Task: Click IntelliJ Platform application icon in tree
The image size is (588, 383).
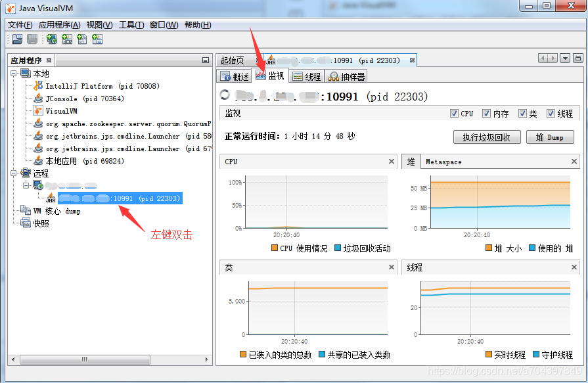Action: pyautogui.click(x=38, y=86)
